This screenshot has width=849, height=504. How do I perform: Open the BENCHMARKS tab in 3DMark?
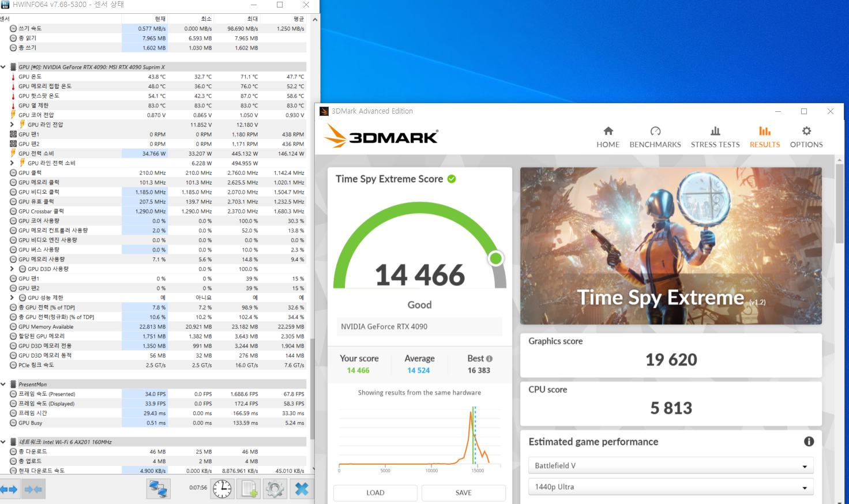(x=655, y=137)
